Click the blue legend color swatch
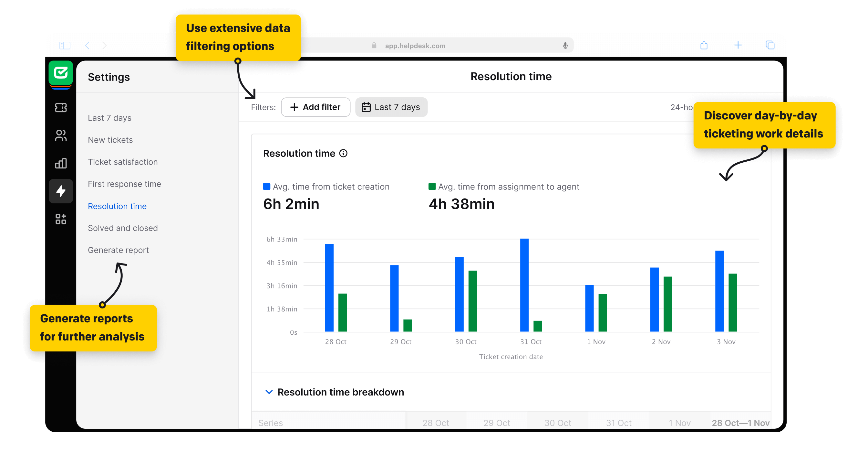Viewport: 868px width, 453px height. (266, 186)
